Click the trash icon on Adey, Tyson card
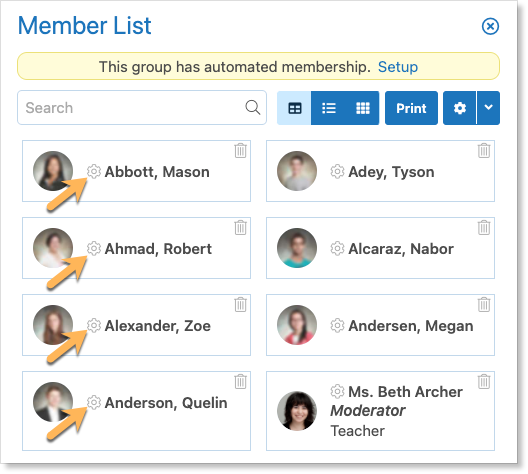This screenshot has width=528, height=474. pyautogui.click(x=484, y=150)
